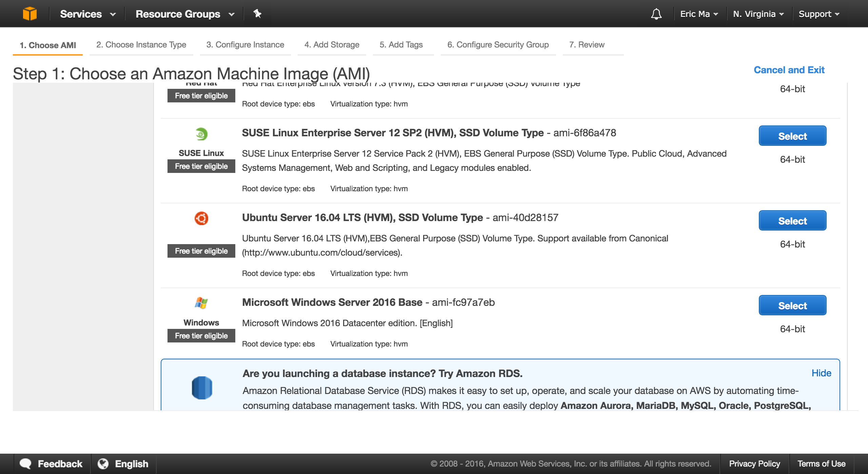Open the Privacy Policy link
Viewport: 868px width, 474px height.
pyautogui.click(x=754, y=463)
